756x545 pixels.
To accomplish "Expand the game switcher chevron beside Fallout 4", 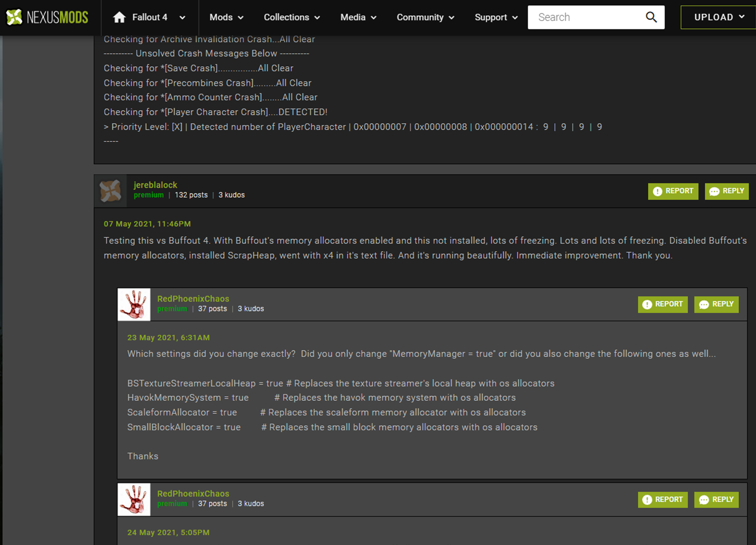I will 183,18.
